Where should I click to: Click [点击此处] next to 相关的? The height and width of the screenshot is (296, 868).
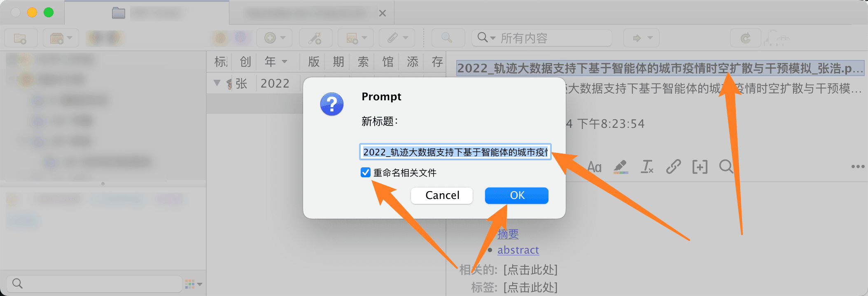pyautogui.click(x=530, y=270)
